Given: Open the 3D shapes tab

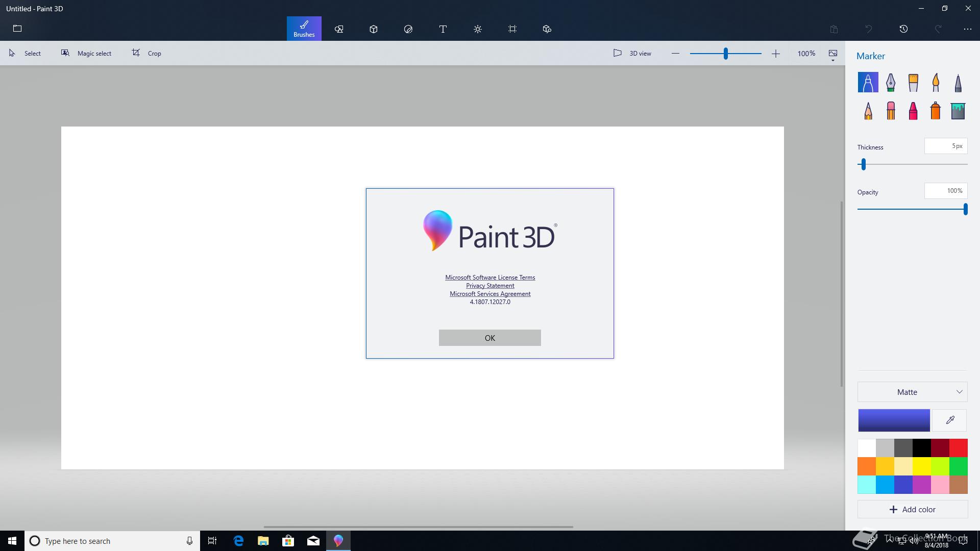Looking at the screenshot, I should point(374,29).
